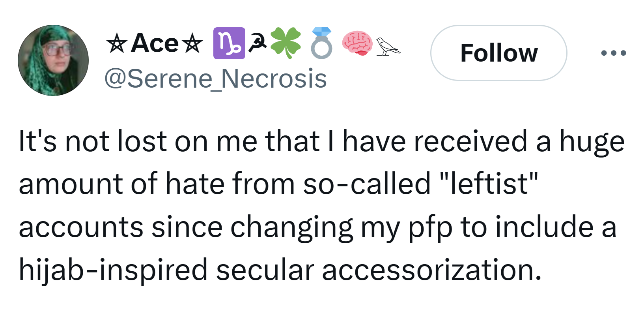Click the Capricorn zodiac emoji
Image resolution: width=644 pixels, height=319 pixels.
pos(229,43)
